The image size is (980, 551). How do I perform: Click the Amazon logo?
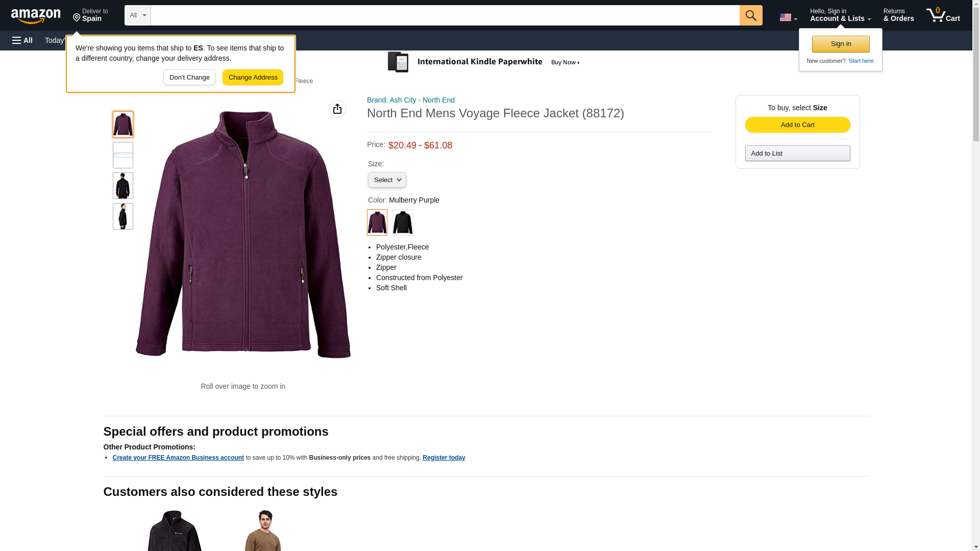[36, 16]
